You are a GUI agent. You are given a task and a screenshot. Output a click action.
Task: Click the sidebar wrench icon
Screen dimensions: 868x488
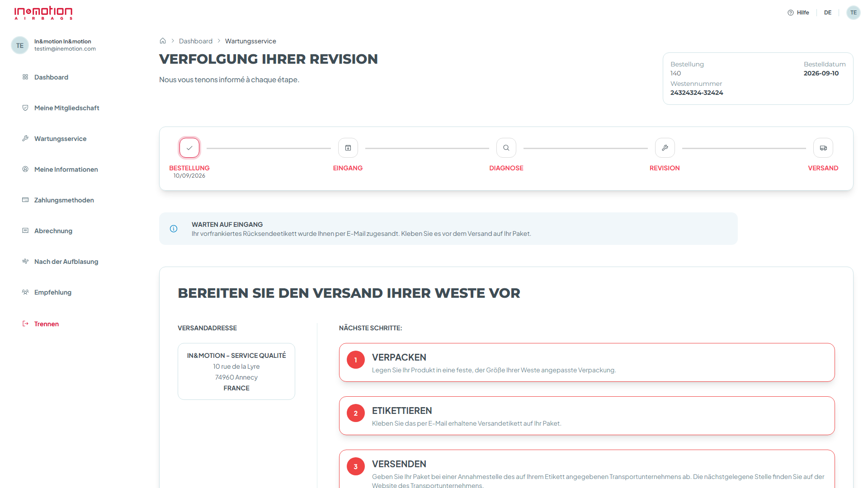(x=25, y=138)
